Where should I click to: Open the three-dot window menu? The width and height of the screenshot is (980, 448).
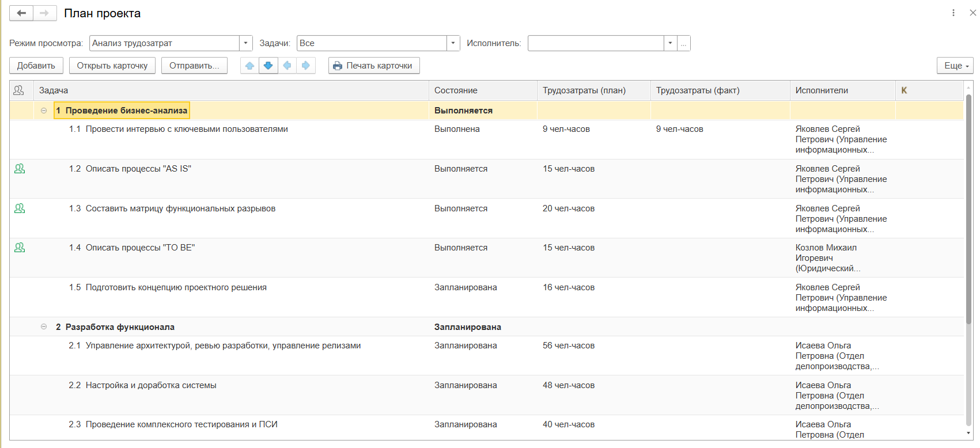point(953,13)
